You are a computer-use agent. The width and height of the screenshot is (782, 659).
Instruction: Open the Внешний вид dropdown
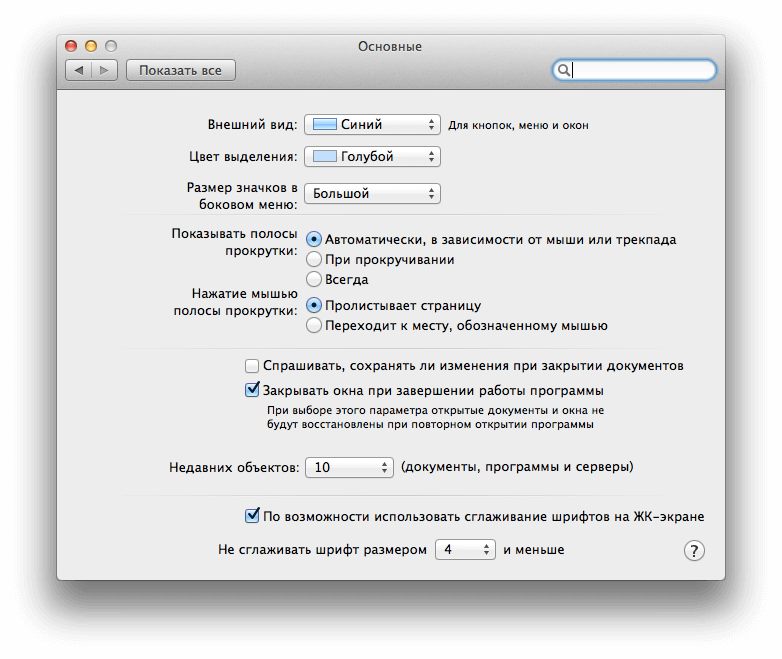(372, 124)
